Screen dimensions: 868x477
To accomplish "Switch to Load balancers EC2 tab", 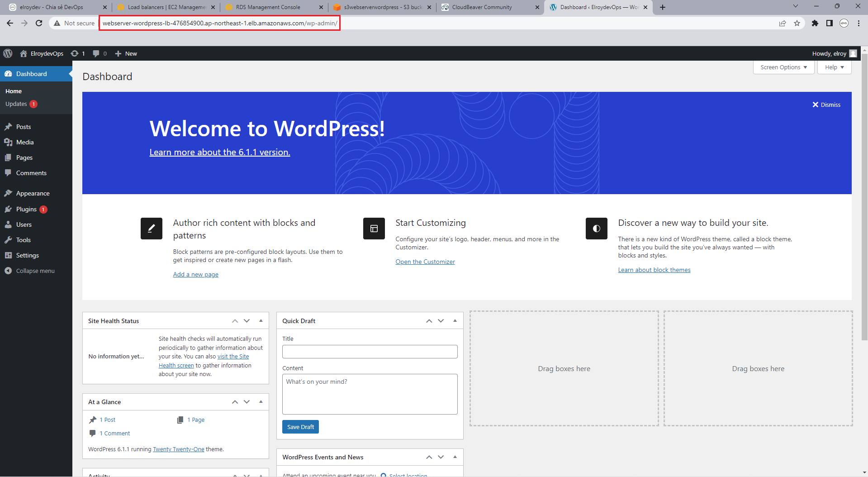I will pyautogui.click(x=166, y=7).
